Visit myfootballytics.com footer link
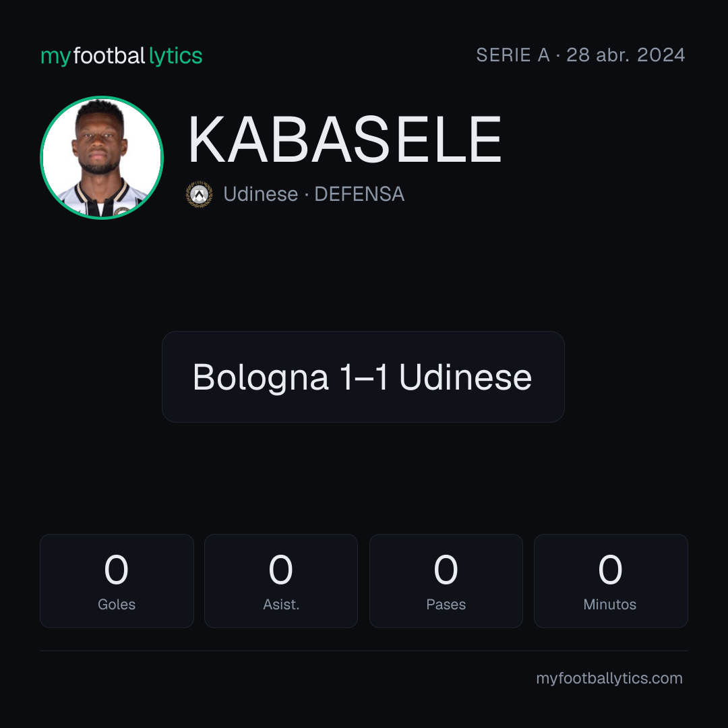This screenshot has height=728, width=728. tap(609, 678)
